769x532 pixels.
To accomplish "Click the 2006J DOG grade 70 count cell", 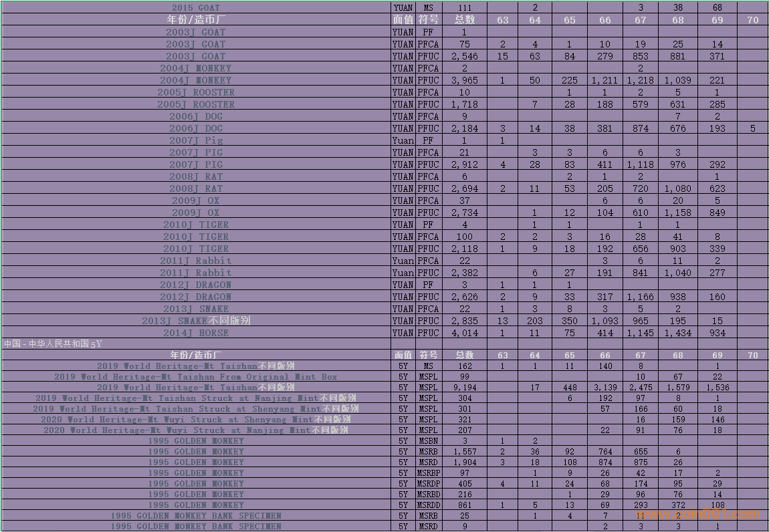I will point(752,128).
